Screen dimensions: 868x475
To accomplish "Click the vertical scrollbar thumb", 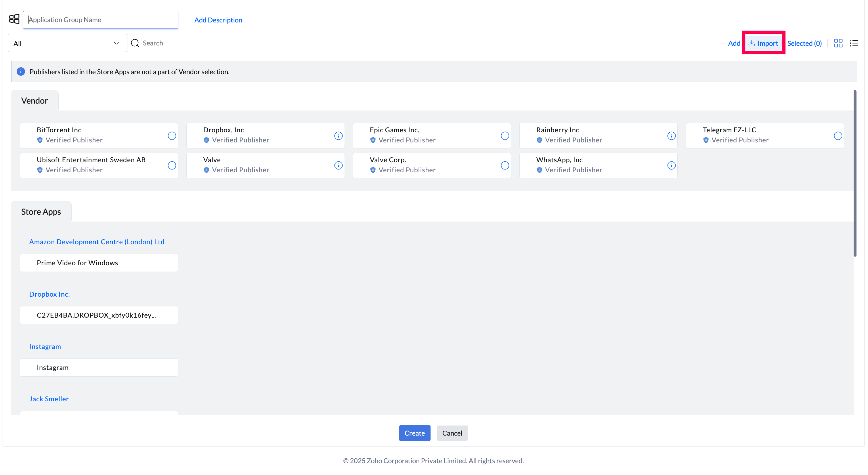I will pos(855,173).
